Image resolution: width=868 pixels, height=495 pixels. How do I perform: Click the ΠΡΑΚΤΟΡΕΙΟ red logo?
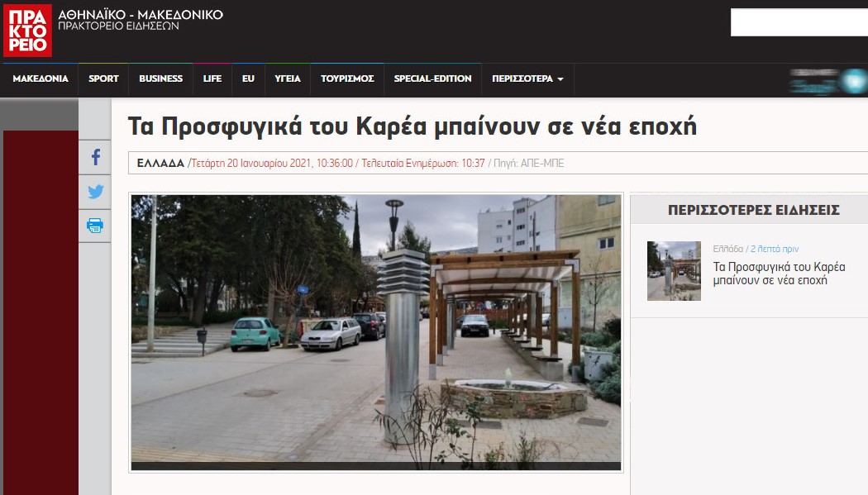[x=27, y=31]
